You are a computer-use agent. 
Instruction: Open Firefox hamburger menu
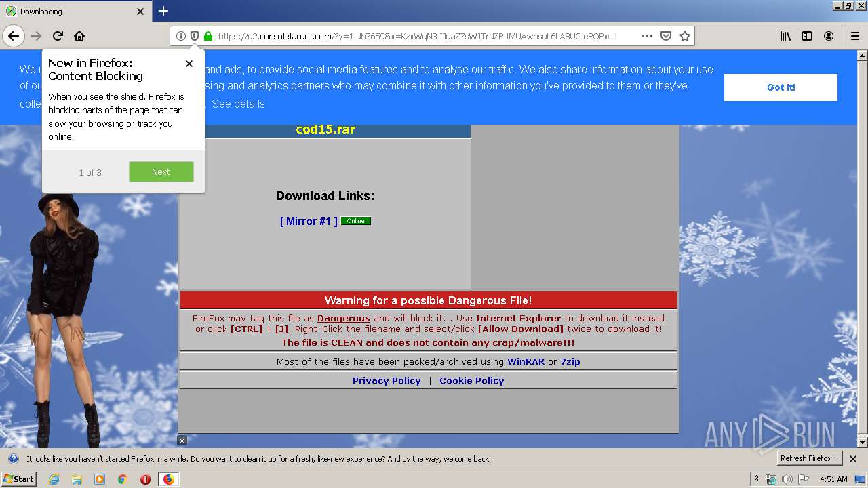pyautogui.click(x=854, y=36)
